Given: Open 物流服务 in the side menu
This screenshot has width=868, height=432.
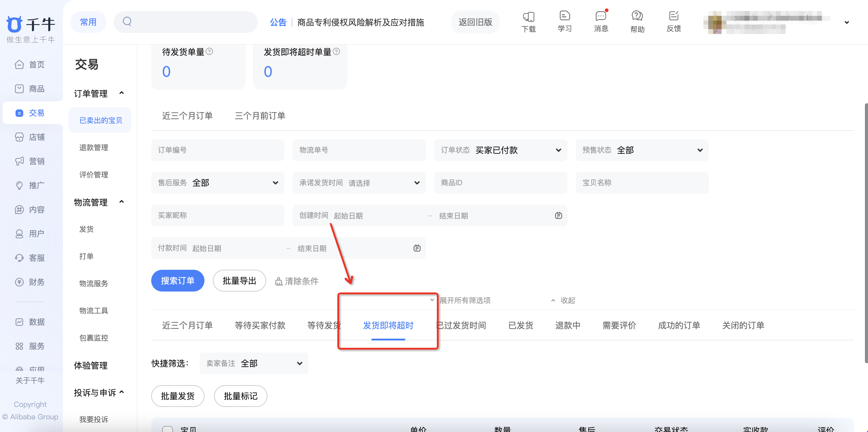Looking at the screenshot, I should click(94, 284).
